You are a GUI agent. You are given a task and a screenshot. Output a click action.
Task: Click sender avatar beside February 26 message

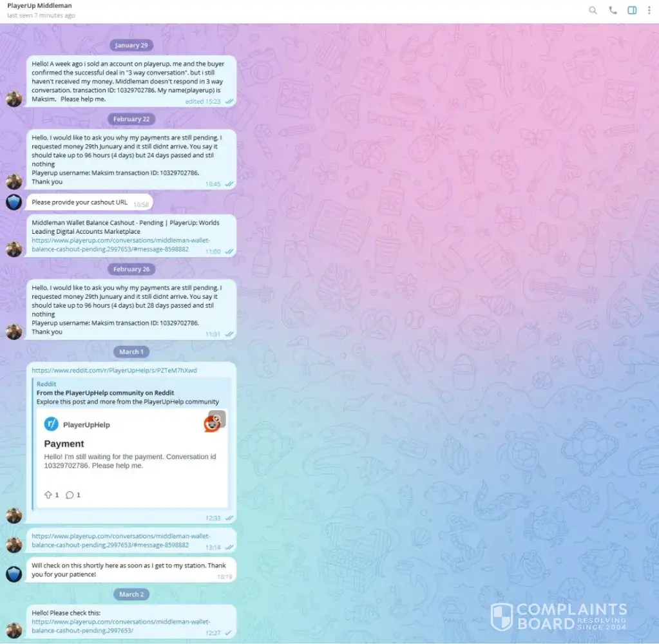[14, 332]
